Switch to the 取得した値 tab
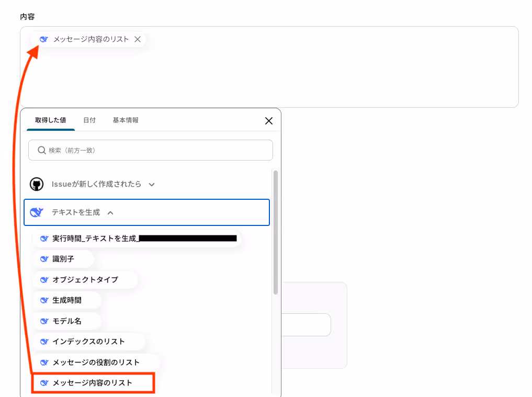Viewport: 532px width, 397px height. [x=51, y=120]
